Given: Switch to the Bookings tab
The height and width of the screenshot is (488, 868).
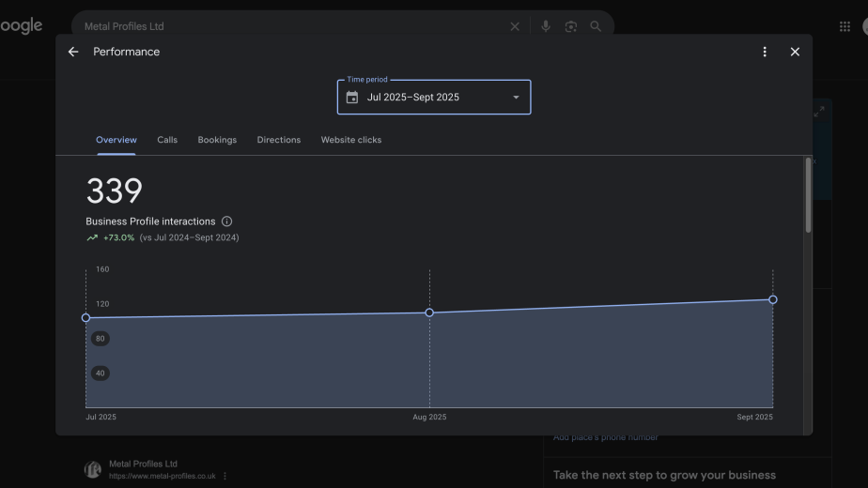Looking at the screenshot, I should 217,140.
